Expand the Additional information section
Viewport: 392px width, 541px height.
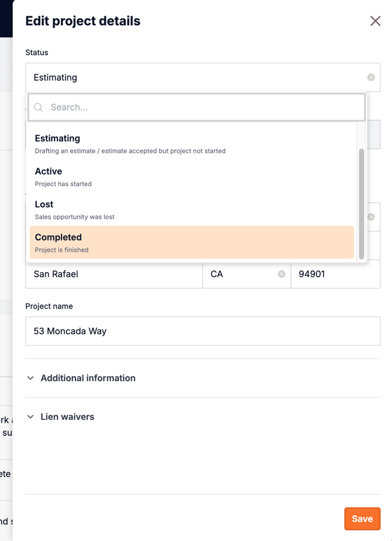point(88,378)
